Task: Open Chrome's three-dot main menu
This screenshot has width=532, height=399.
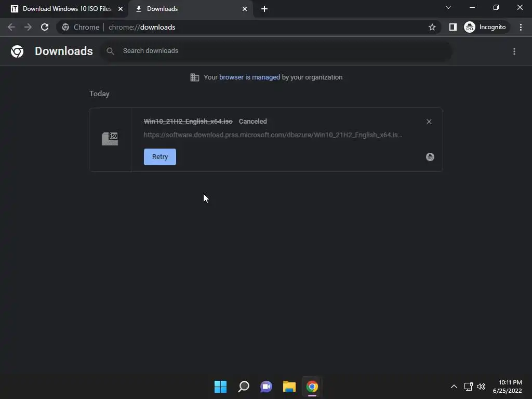Action: (521, 27)
